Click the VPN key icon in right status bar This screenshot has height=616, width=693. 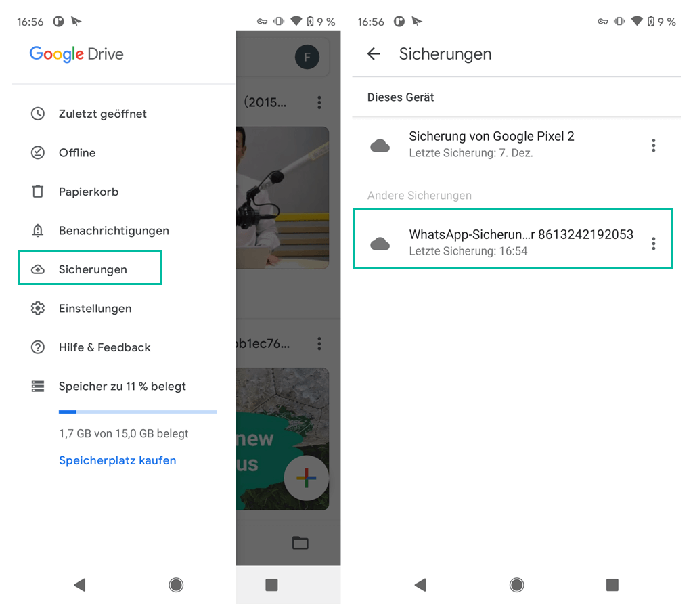coord(603,21)
